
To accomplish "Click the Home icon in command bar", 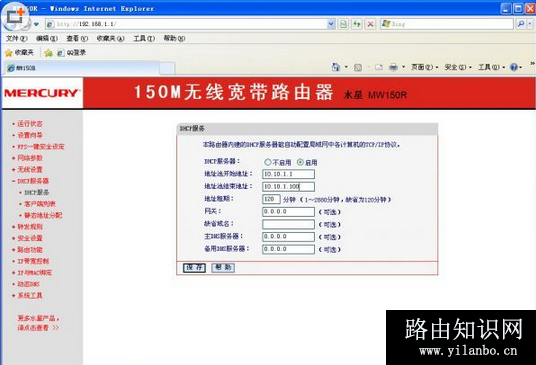I will click(336, 67).
